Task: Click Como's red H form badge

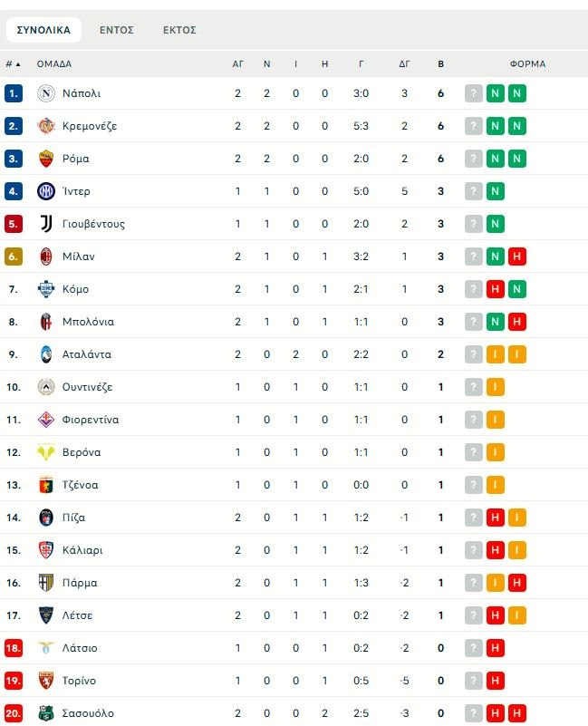Action: pos(495,289)
